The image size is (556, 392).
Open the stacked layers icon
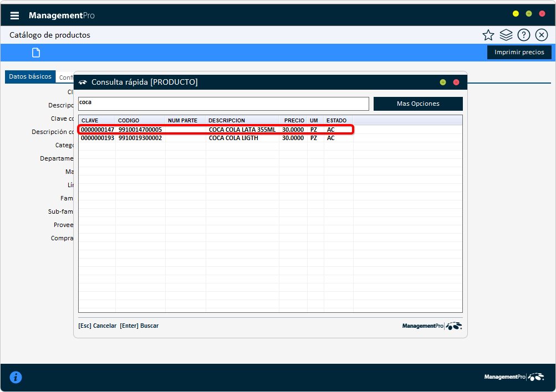(506, 35)
